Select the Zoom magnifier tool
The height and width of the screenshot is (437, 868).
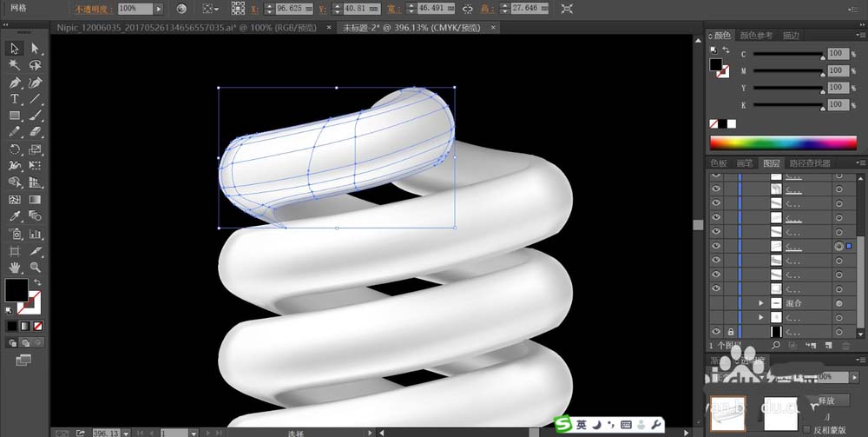(x=35, y=268)
